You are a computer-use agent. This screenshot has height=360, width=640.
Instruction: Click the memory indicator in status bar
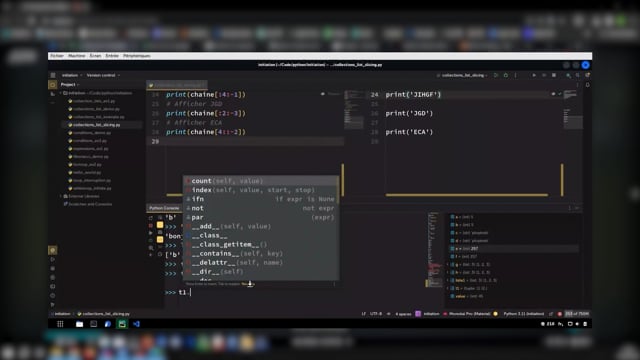click(577, 314)
